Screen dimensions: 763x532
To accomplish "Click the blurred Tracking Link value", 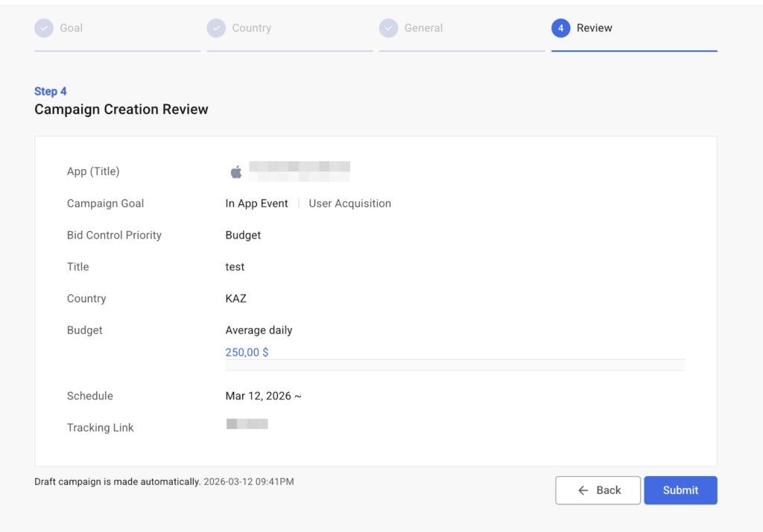I will point(247,424).
